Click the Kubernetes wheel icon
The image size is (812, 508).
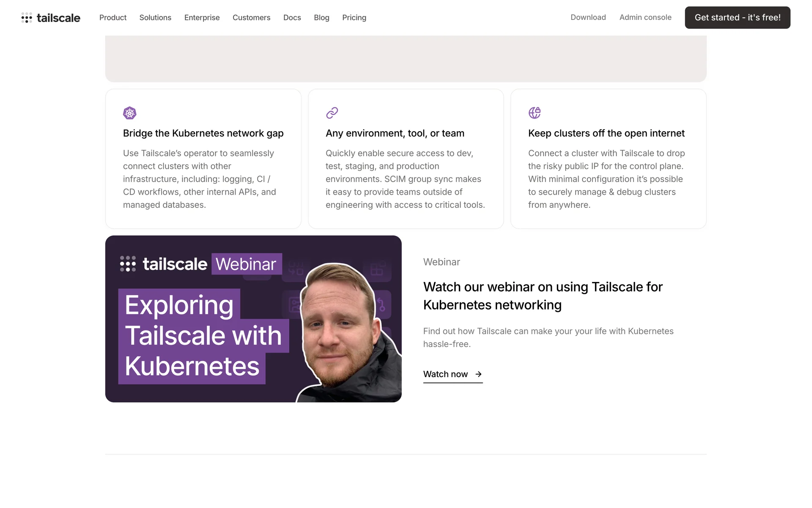point(129,113)
